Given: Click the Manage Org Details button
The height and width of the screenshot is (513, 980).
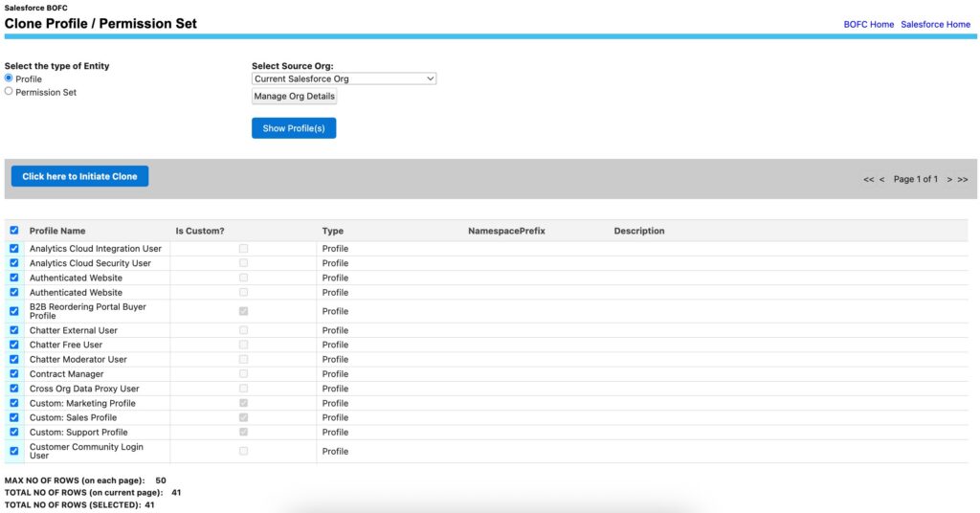Looking at the screenshot, I should click(294, 97).
